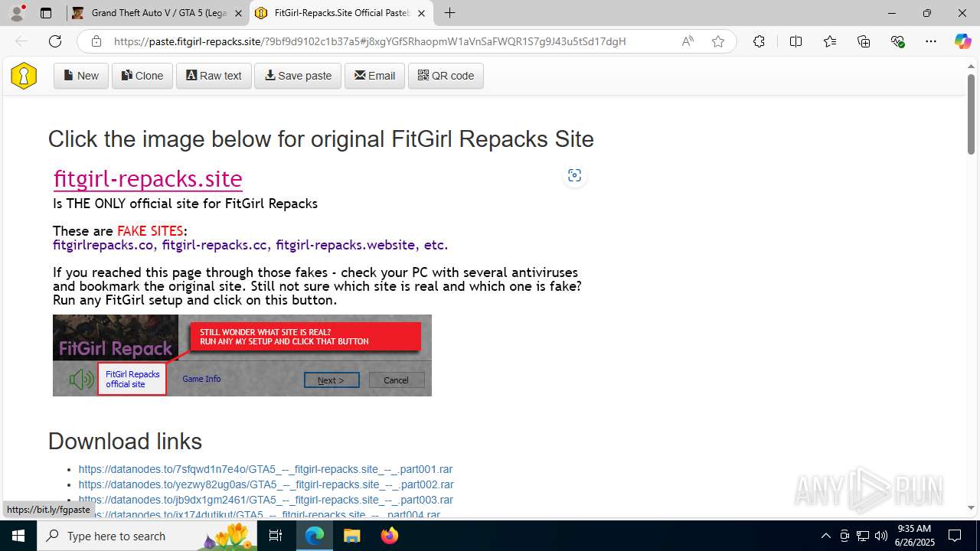Show QR code for paste
980x551 pixels.
pyautogui.click(x=446, y=76)
